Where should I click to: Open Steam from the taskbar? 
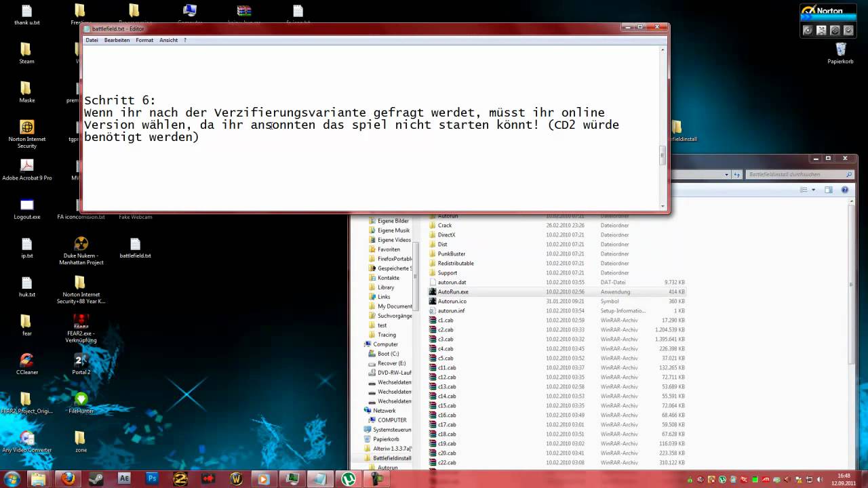point(96,479)
